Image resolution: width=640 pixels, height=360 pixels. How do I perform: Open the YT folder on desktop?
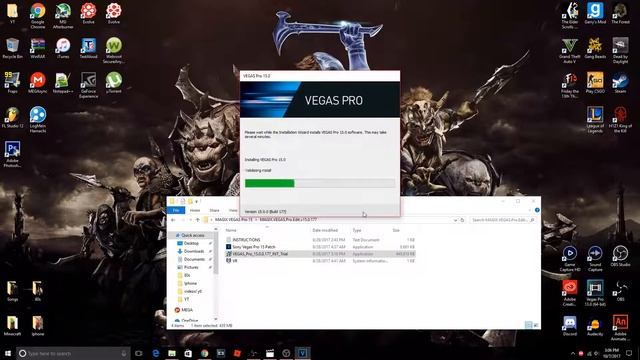pyautogui.click(x=12, y=13)
